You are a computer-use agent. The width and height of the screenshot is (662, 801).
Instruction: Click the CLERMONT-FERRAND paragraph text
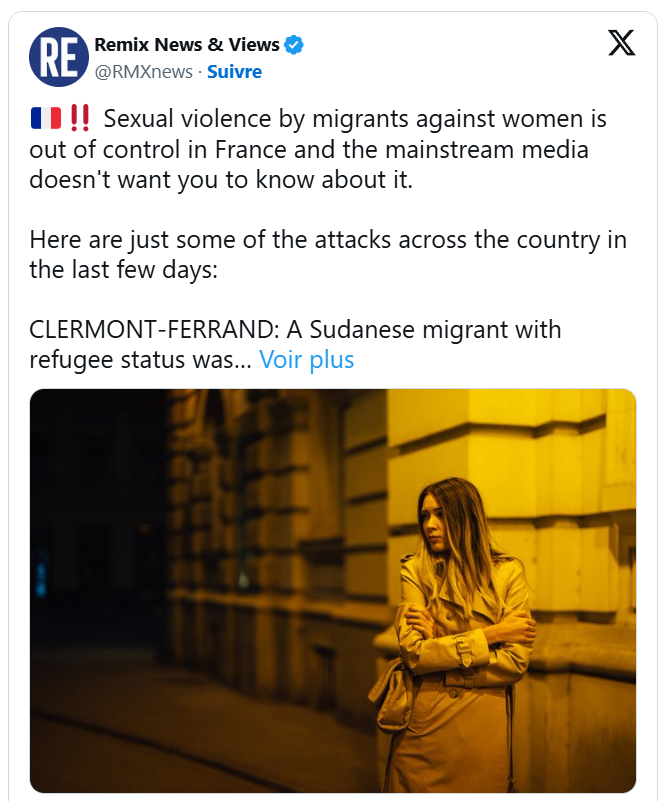tap(295, 330)
